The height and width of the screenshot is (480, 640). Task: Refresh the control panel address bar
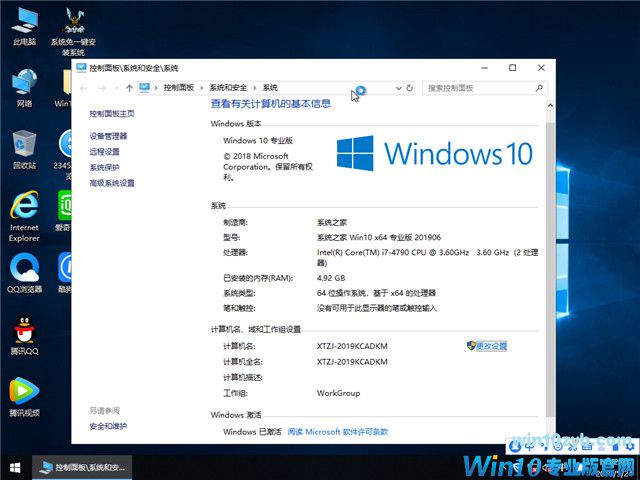pyautogui.click(x=409, y=88)
